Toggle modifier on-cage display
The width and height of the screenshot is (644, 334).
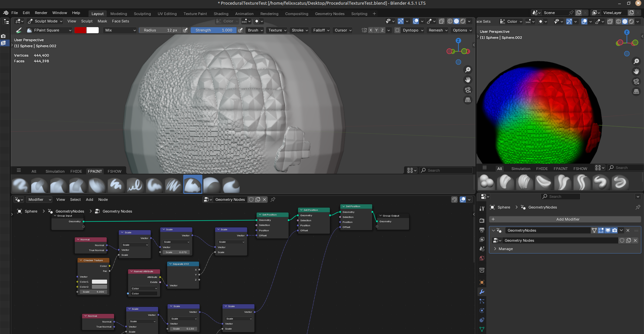coord(594,230)
